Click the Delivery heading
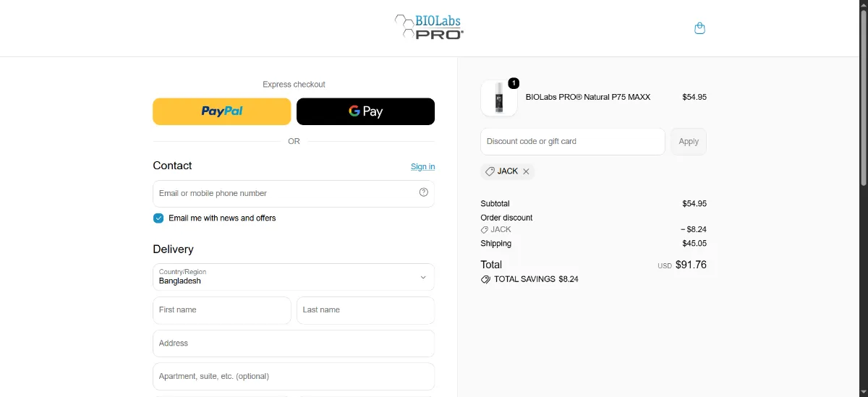This screenshot has height=397, width=868. 173,249
